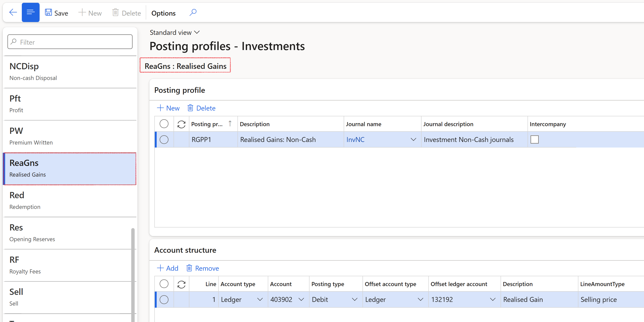Click the 'Selling price' LineAmountType cell
The image size is (644, 322).
click(x=611, y=300)
